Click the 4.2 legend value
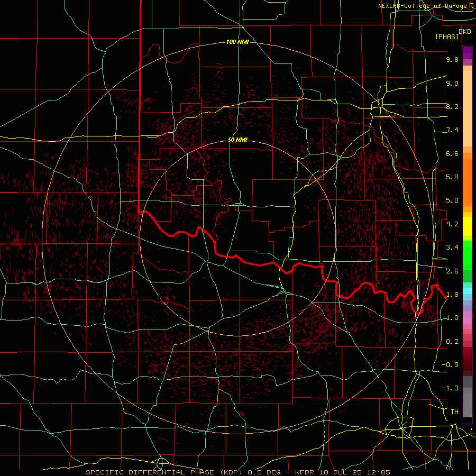 452,224
